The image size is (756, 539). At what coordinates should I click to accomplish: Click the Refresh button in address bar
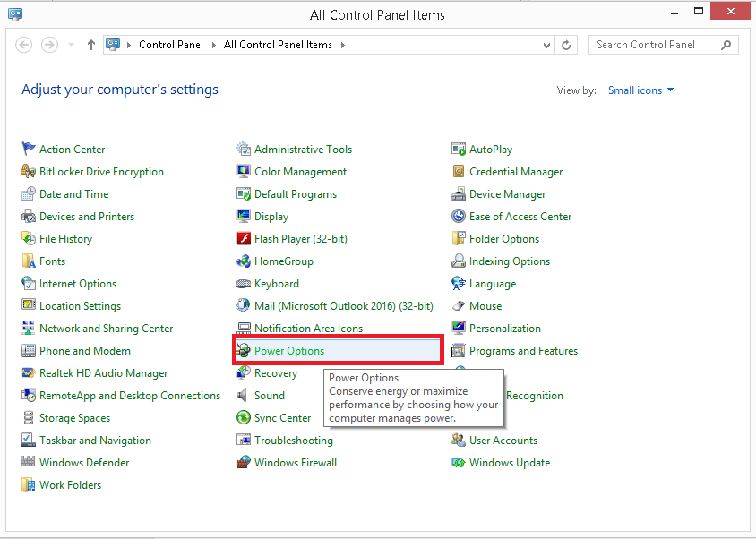[566, 45]
